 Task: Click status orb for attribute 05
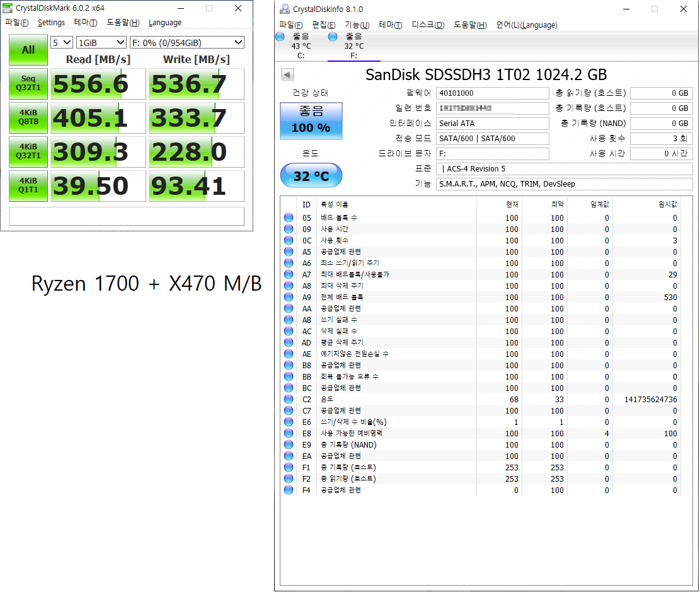click(x=289, y=218)
